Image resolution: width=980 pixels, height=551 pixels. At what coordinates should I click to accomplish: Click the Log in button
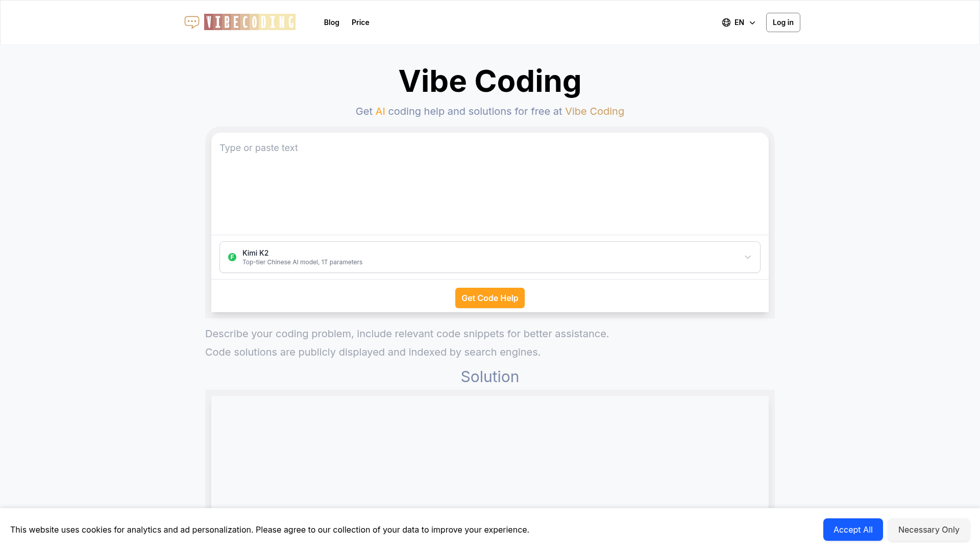click(783, 22)
